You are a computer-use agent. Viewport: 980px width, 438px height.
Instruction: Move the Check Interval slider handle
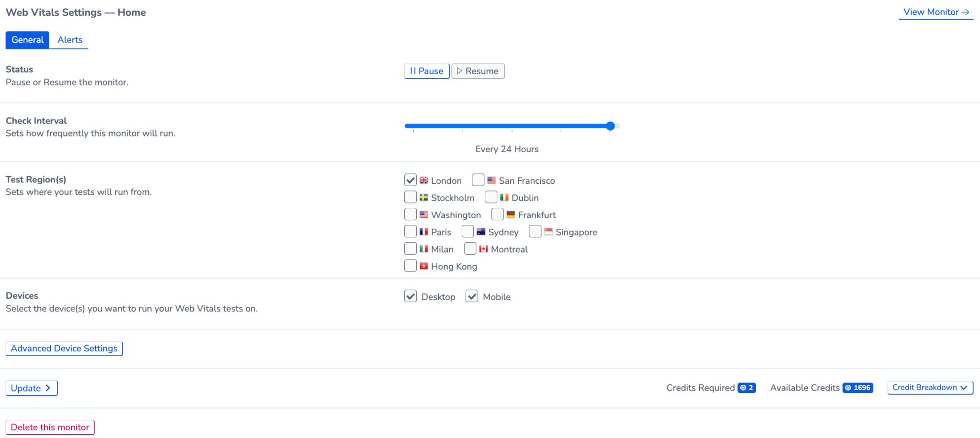[610, 126]
